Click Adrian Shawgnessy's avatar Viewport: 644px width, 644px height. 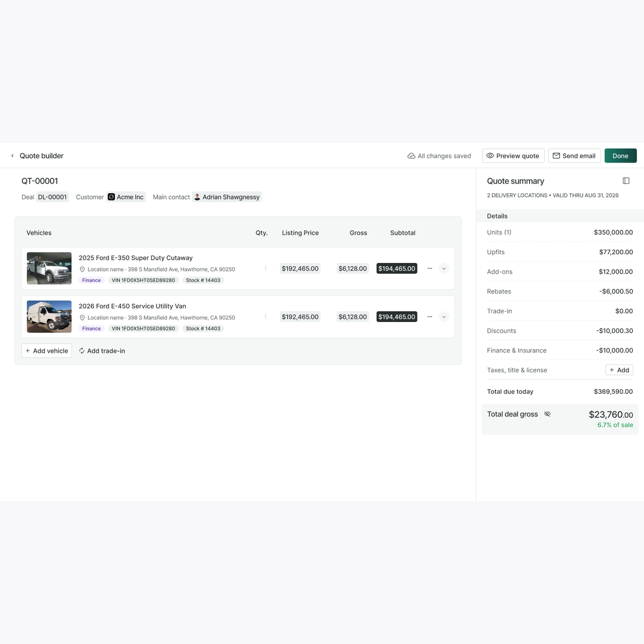click(197, 197)
